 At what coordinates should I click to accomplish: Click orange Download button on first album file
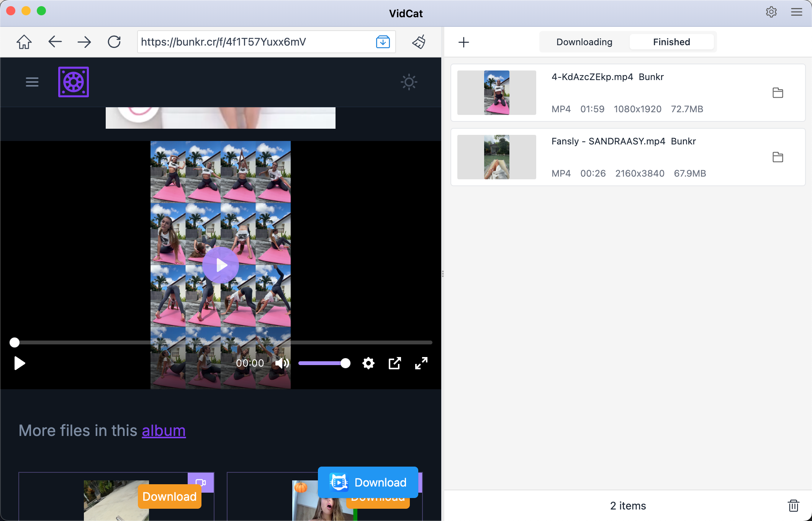[169, 496]
